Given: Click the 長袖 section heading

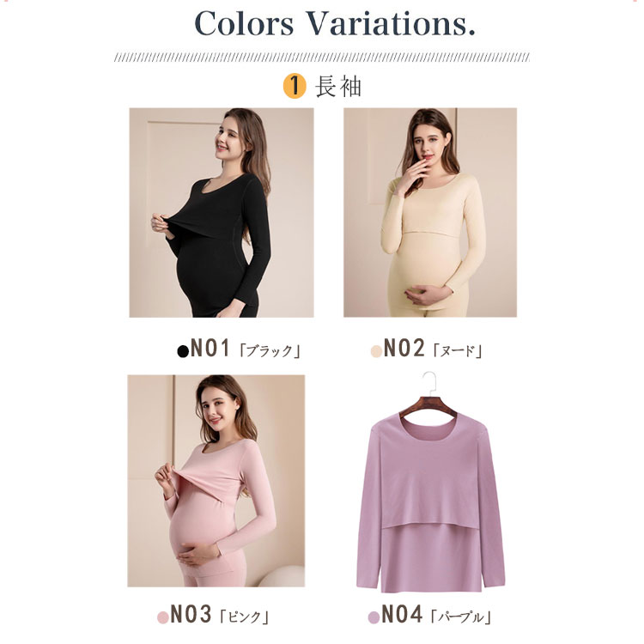Looking at the screenshot, I should pyautogui.click(x=338, y=87).
